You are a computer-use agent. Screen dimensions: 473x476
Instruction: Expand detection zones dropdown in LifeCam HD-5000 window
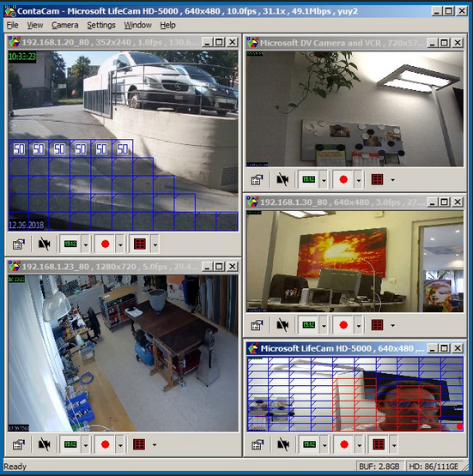394,445
